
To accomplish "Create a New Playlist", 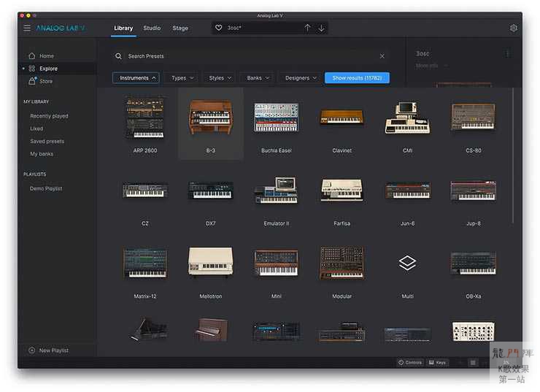I will pos(49,350).
